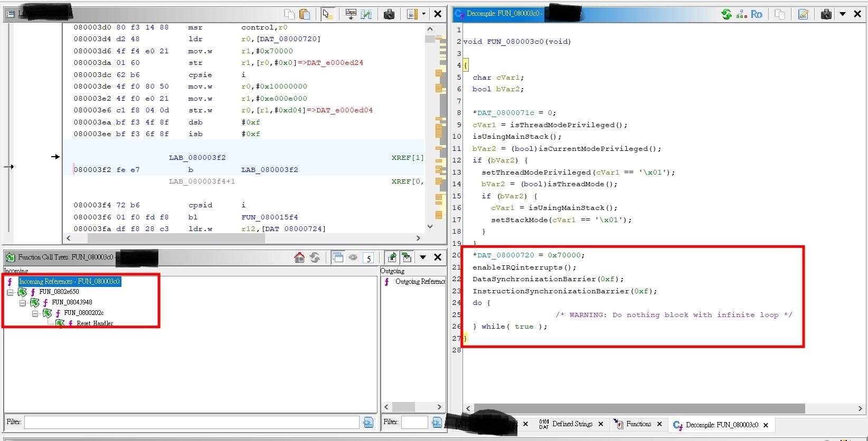
Task: Click the Paste icon in Listing toolbar
Action: pyautogui.click(x=305, y=14)
